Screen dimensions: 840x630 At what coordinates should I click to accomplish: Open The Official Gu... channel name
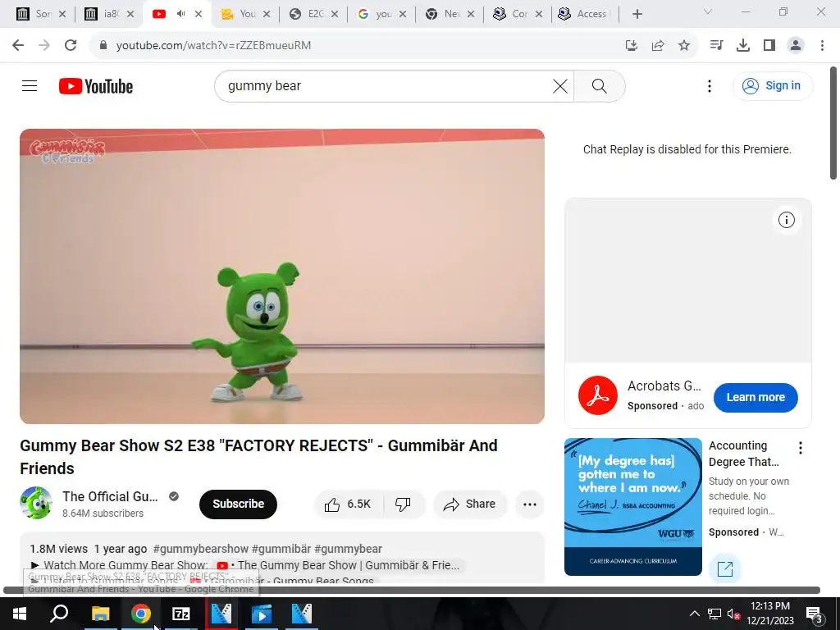(x=111, y=496)
